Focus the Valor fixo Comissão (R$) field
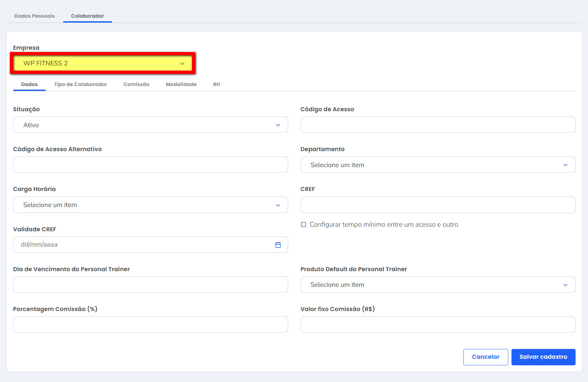This screenshot has height=382, width=588. [438, 324]
